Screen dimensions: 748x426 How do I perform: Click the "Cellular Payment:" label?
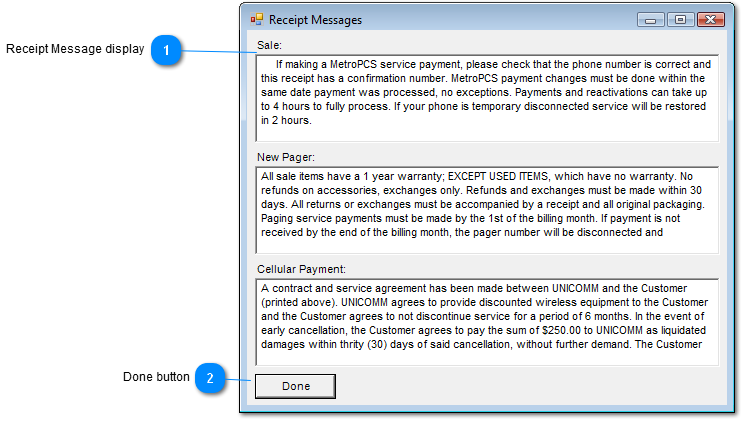(301, 270)
